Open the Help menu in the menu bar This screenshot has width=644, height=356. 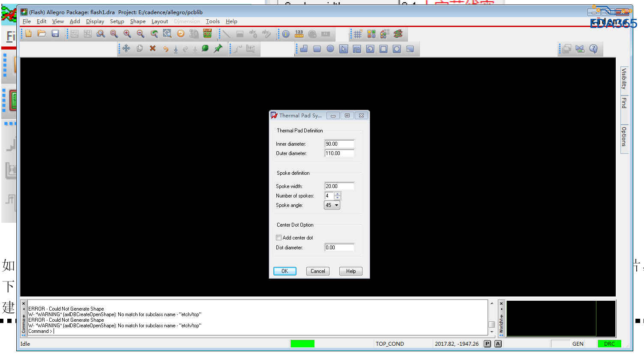pos(231,21)
